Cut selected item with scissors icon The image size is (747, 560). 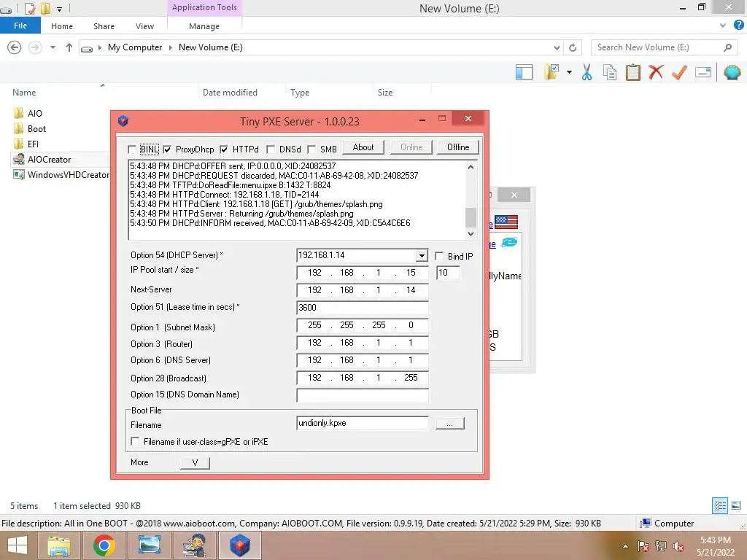[587, 72]
